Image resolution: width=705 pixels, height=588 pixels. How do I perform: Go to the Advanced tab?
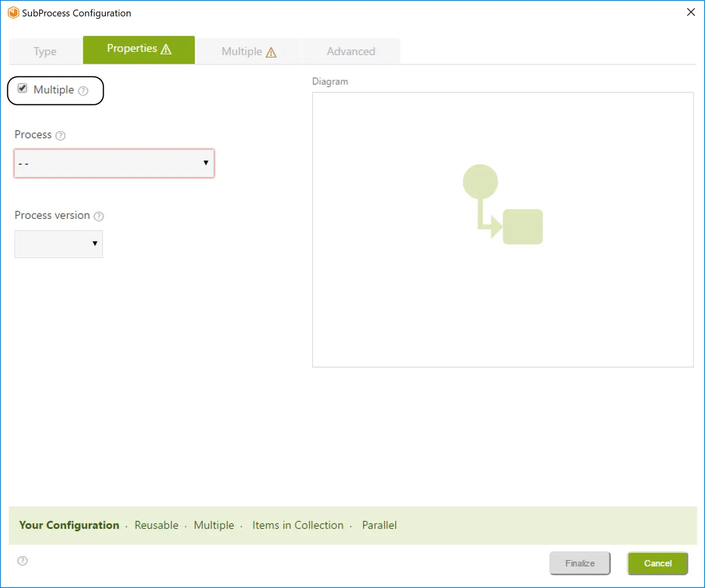(351, 51)
